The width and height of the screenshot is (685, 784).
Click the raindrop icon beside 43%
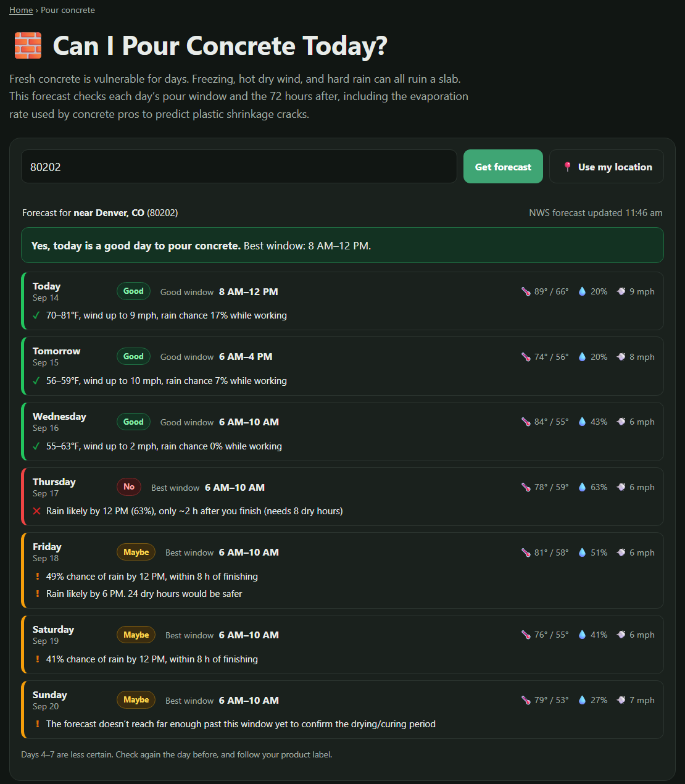(x=582, y=422)
